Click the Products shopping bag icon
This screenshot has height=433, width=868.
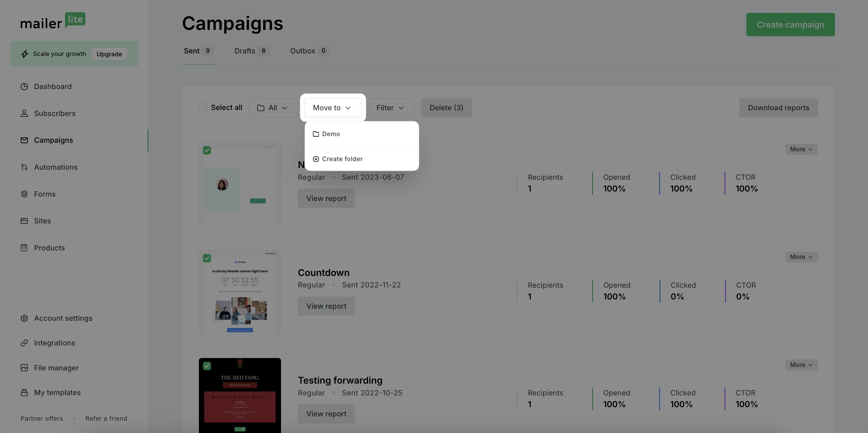click(24, 248)
